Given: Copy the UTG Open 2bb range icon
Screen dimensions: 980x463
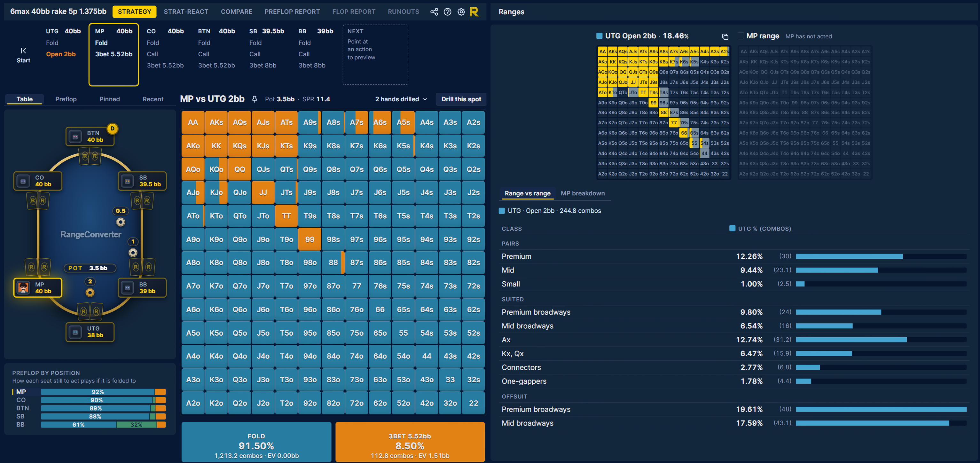Looking at the screenshot, I should click(725, 36).
